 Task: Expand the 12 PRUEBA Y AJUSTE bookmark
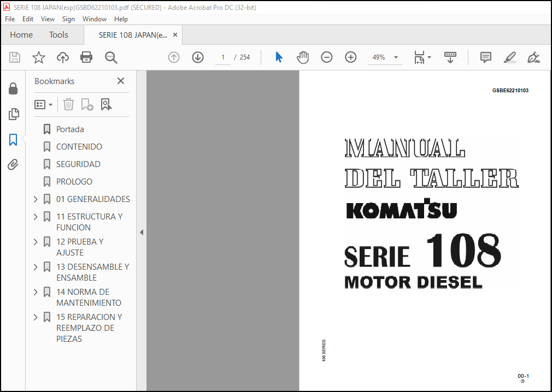(x=36, y=242)
